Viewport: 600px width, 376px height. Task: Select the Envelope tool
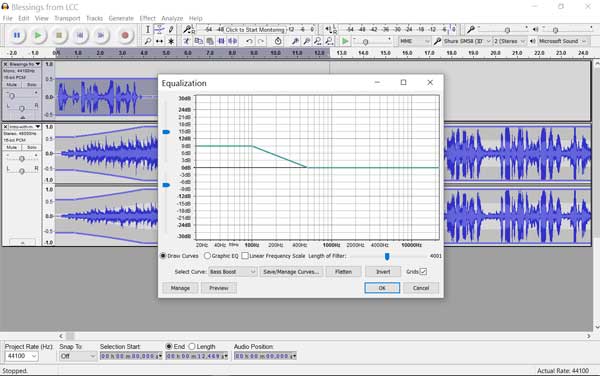tap(159, 29)
